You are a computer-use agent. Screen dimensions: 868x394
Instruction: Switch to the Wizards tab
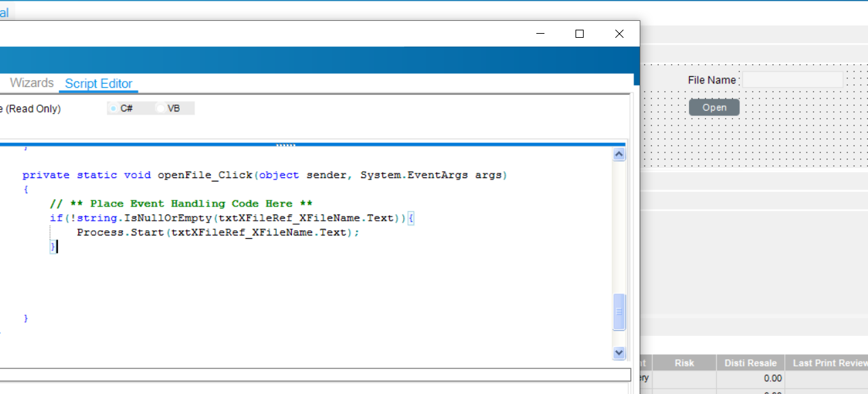[x=32, y=83]
